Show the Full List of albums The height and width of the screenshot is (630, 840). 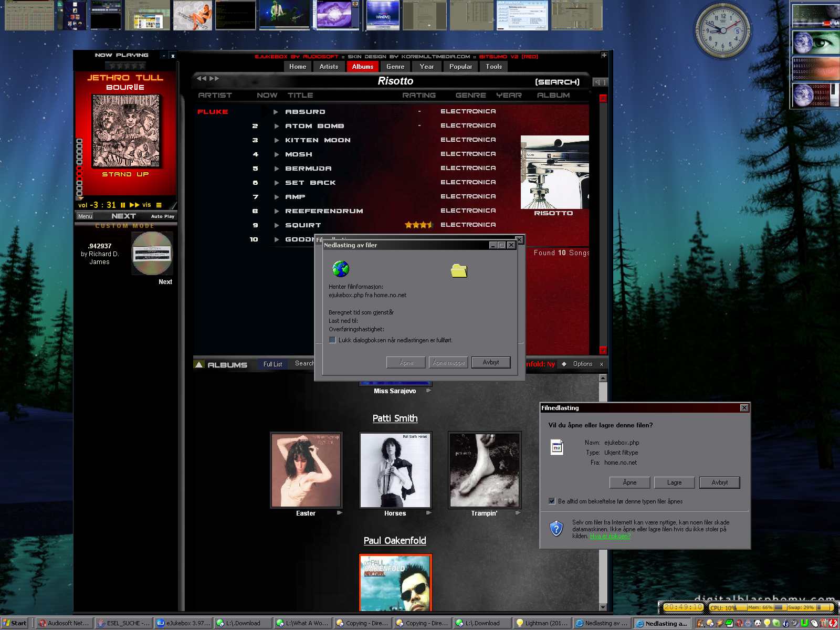coord(272,364)
